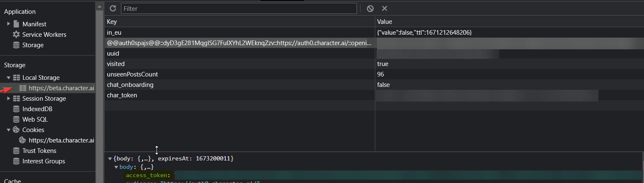The height and width of the screenshot is (183, 644).
Task: Select the Cookies item
Action: pyautogui.click(x=33, y=130)
